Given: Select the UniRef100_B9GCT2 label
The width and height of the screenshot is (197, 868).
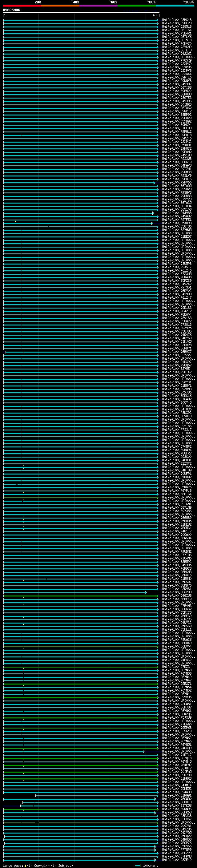Looking at the screenshot, I should point(177,111).
